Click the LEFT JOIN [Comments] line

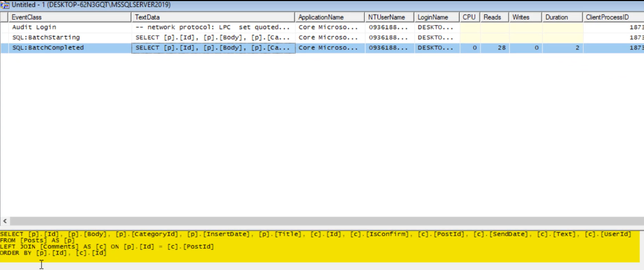pyautogui.click(x=107, y=247)
